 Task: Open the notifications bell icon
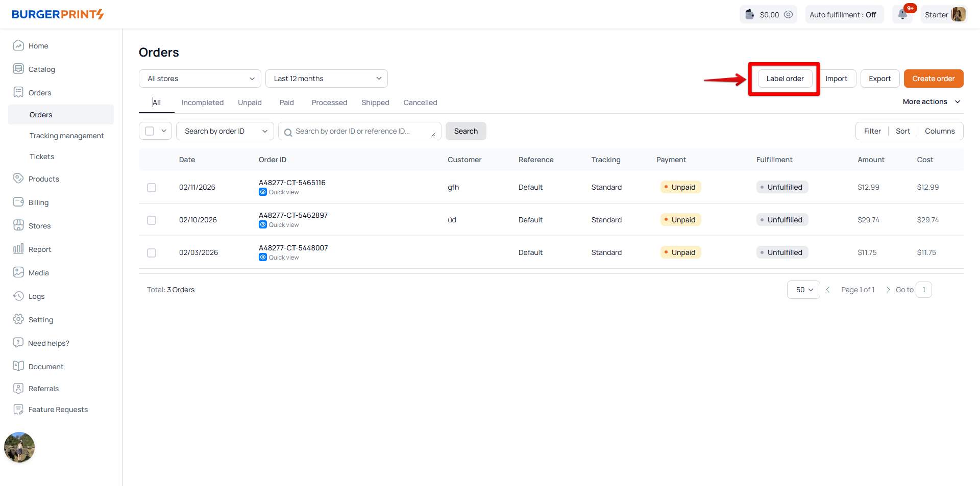coord(902,14)
